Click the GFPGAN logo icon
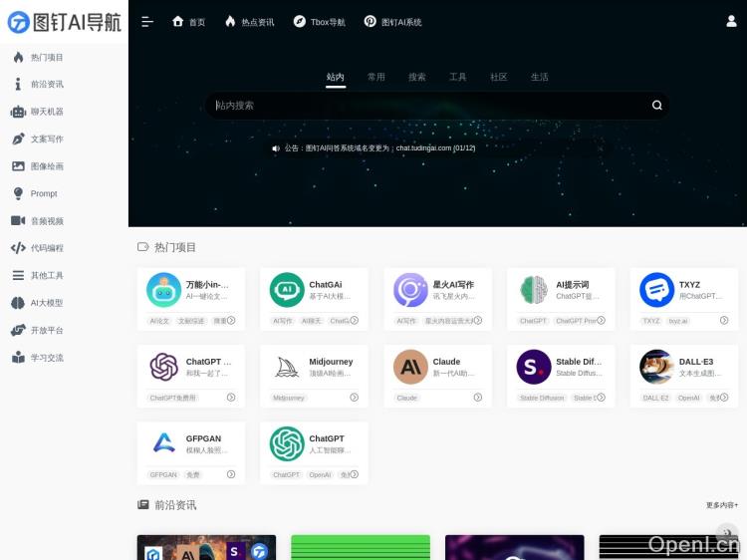Screen dimensions: 747x560 point(164,443)
